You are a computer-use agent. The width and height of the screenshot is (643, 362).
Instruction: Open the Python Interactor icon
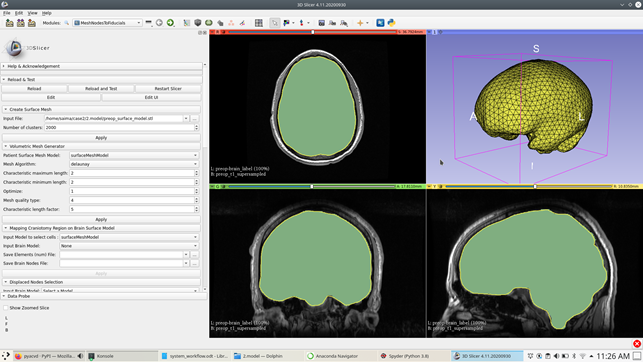[391, 23]
